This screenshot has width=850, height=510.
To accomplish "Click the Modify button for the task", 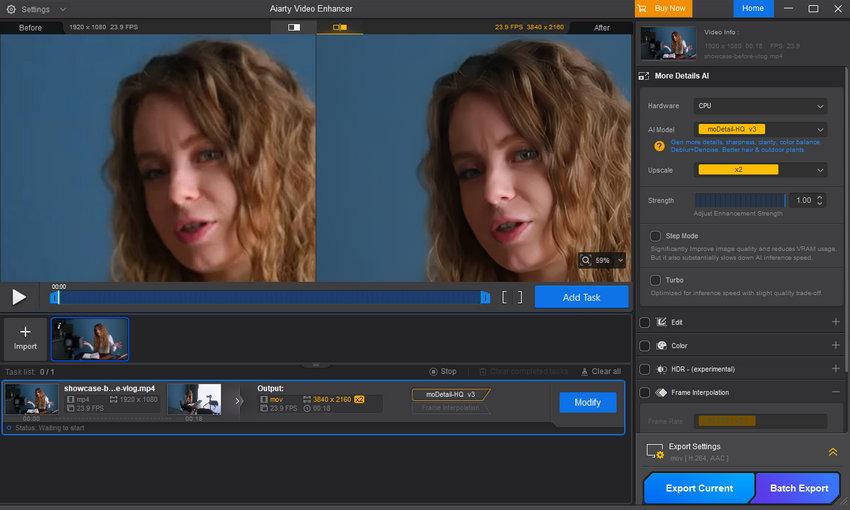I will (x=588, y=402).
